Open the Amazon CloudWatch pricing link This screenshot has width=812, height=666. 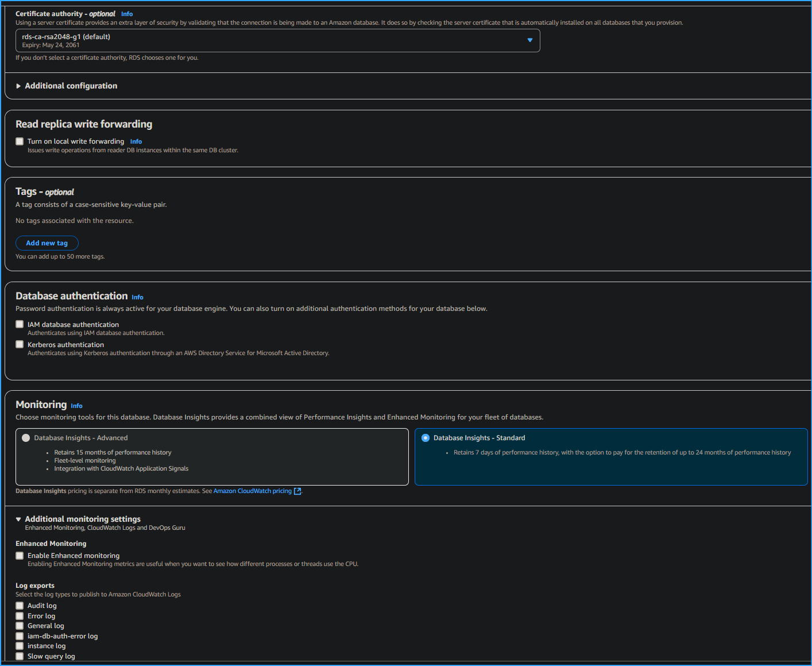[252, 491]
